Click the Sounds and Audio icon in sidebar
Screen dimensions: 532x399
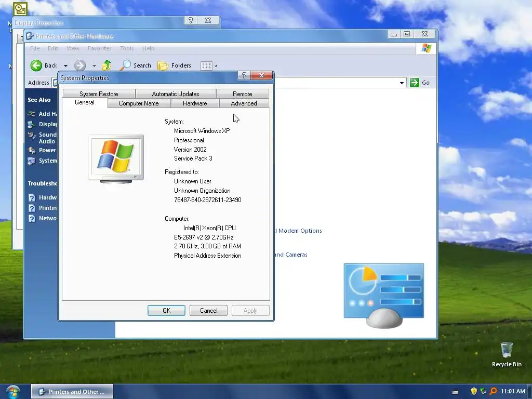[32, 136]
